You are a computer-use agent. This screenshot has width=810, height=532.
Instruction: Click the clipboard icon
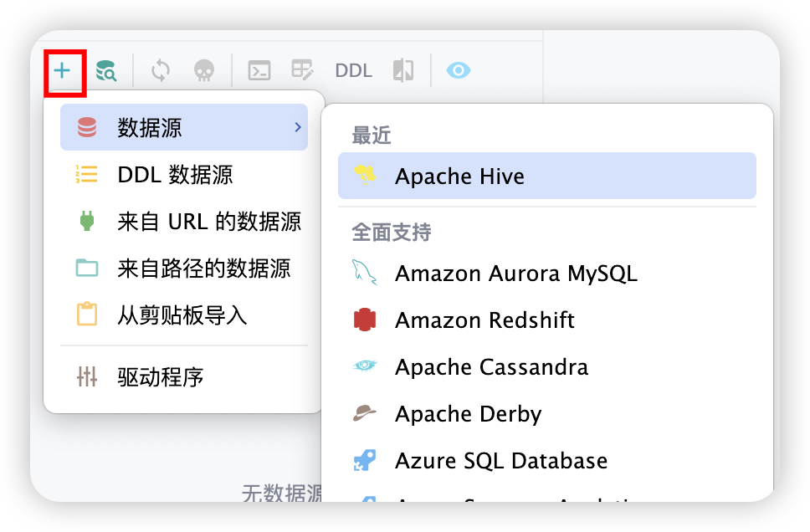pyautogui.click(x=87, y=314)
